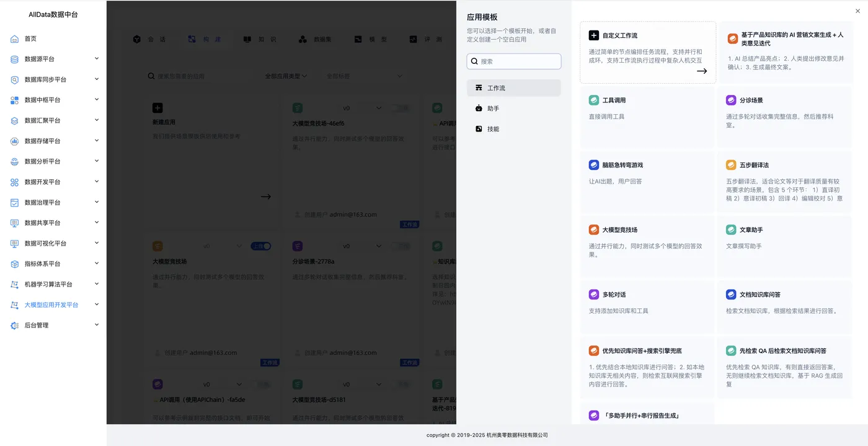Choose the 「多助手并行+串行报告生成」 template
Image resolution: width=868 pixels, height=446 pixels.
pos(647,414)
